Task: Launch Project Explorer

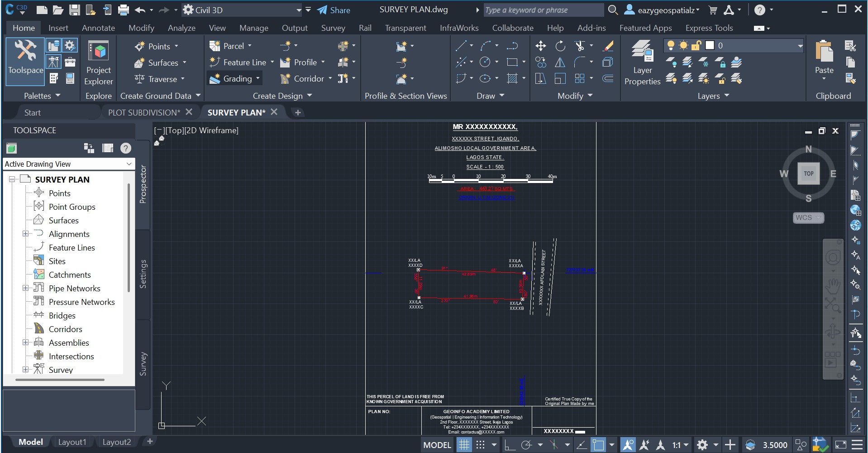Action: [98, 63]
